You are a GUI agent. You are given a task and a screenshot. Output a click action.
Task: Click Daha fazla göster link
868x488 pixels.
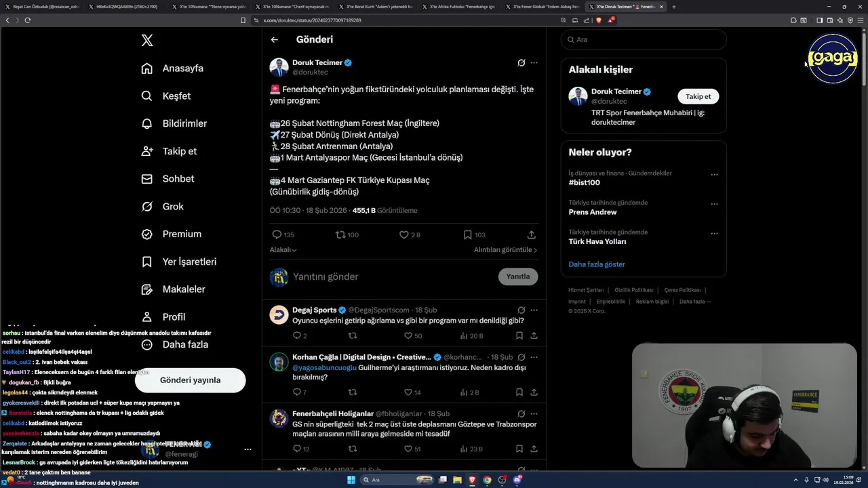click(x=597, y=264)
